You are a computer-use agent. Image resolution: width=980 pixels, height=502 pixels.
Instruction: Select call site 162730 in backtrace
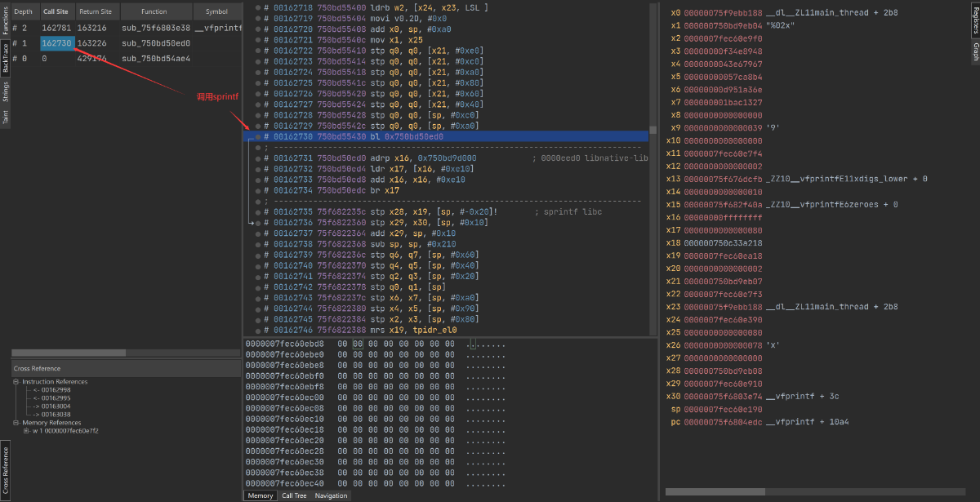(x=56, y=42)
